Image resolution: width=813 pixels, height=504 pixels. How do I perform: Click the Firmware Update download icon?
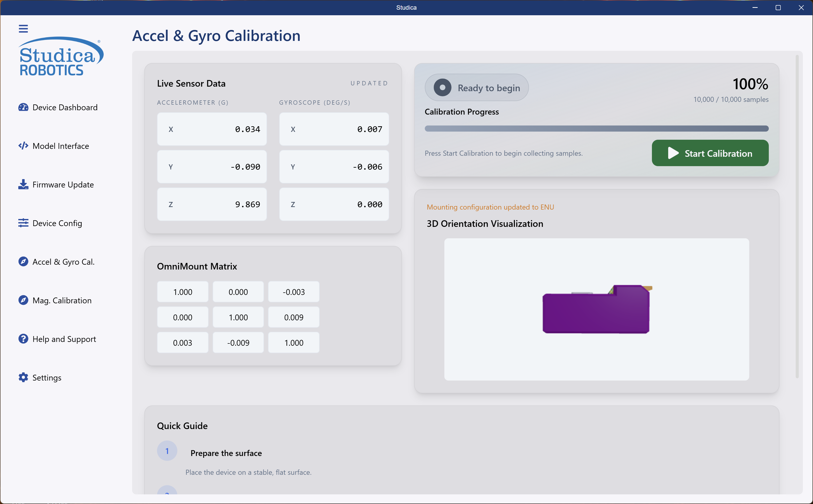click(x=23, y=184)
